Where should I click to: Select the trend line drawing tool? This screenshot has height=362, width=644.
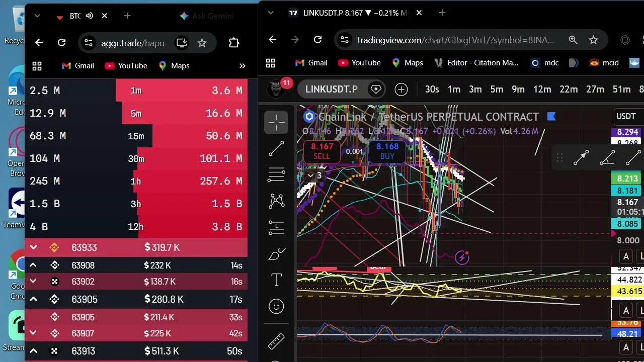point(276,148)
